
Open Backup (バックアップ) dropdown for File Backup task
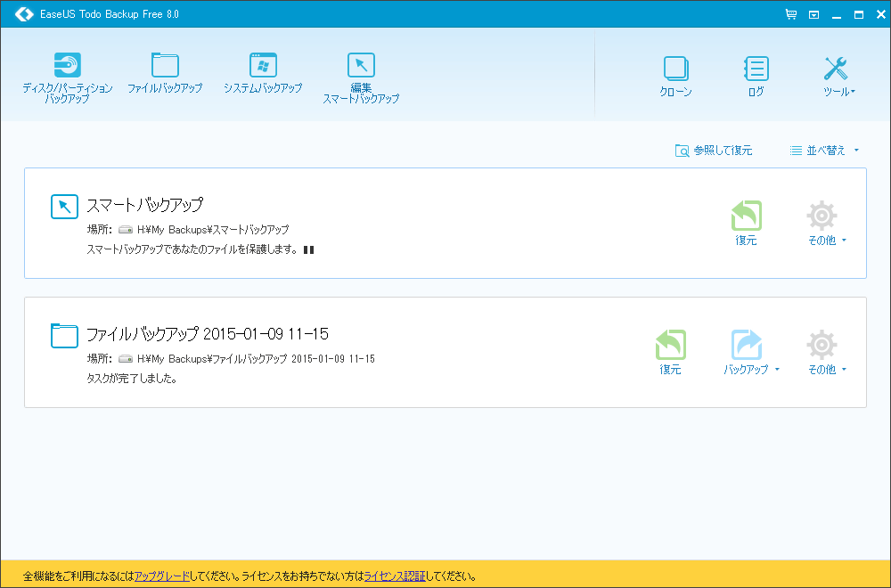(x=750, y=352)
